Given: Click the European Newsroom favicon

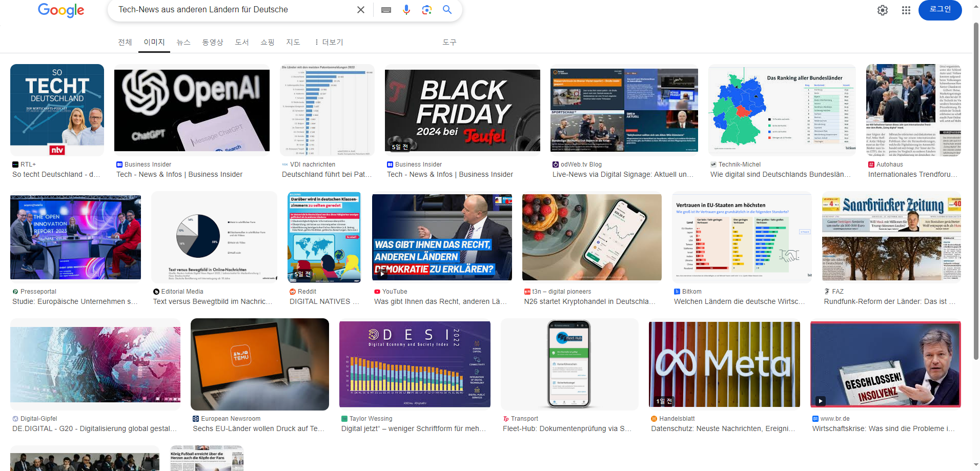Looking at the screenshot, I should click(x=196, y=419).
